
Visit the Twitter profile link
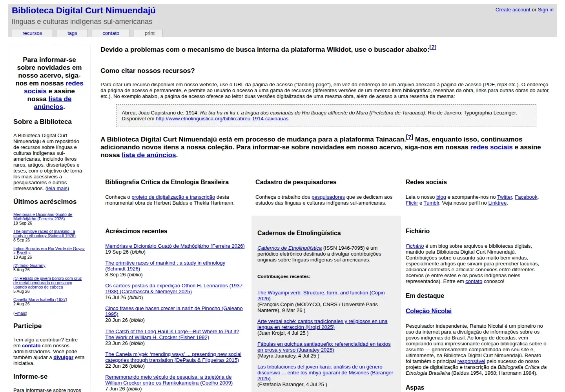click(505, 197)
